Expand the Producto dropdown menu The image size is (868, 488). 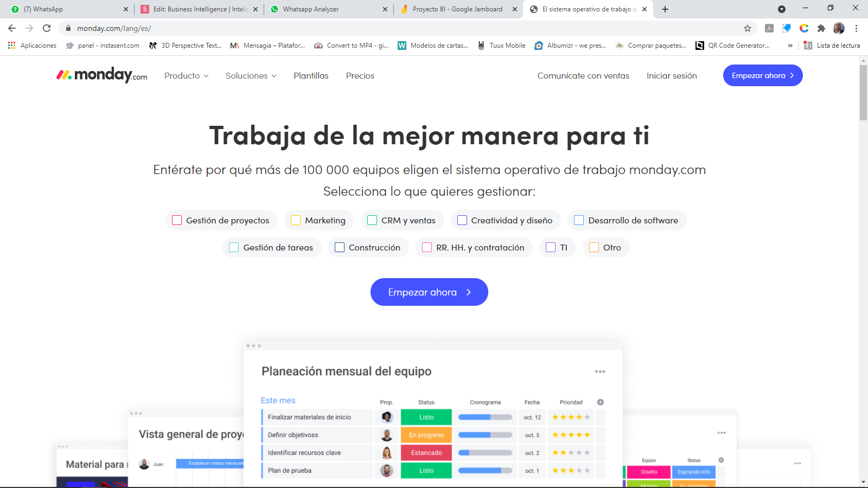click(187, 76)
